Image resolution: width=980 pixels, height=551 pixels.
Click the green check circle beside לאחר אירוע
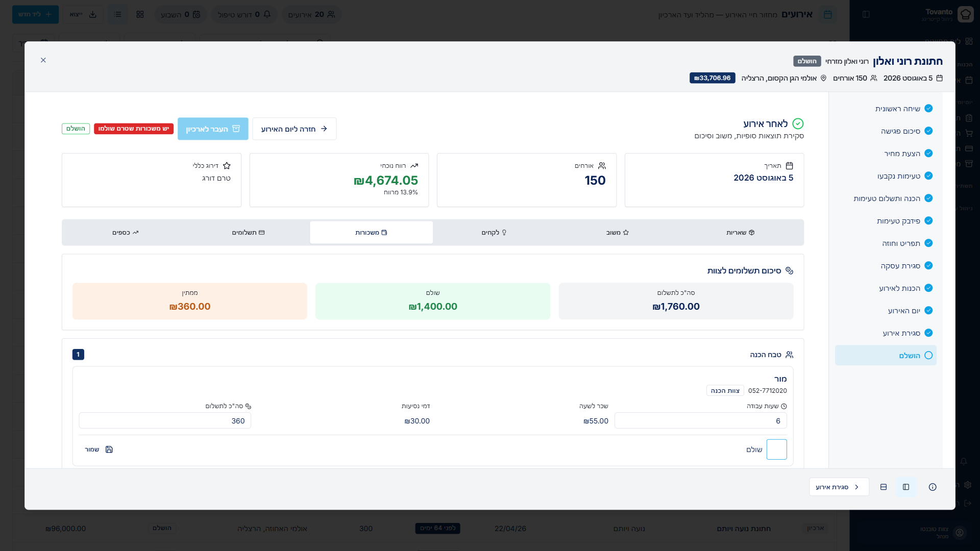tap(798, 123)
